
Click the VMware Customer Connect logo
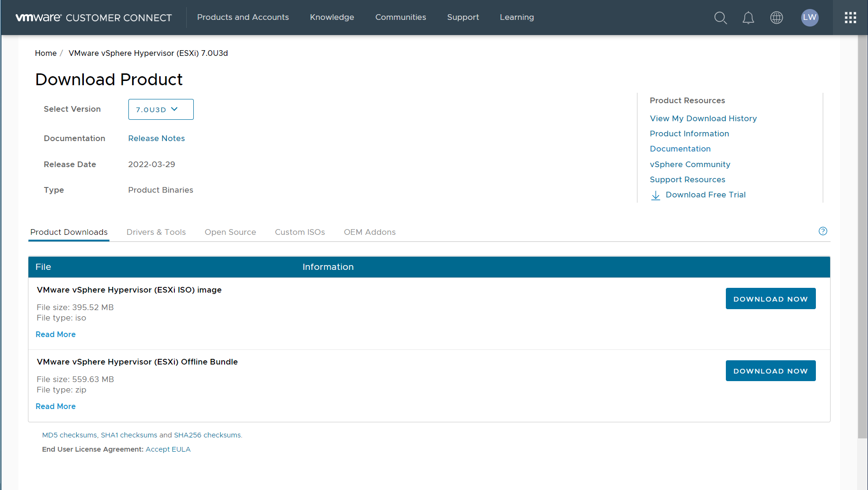(93, 18)
